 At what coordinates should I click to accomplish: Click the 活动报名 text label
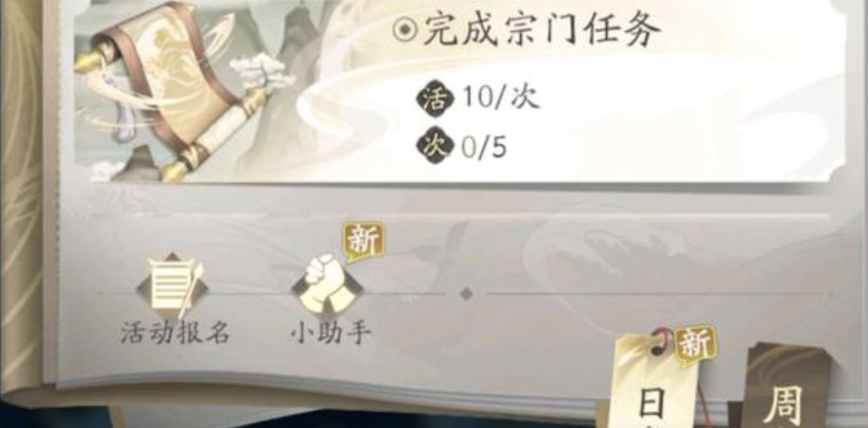click(x=175, y=332)
